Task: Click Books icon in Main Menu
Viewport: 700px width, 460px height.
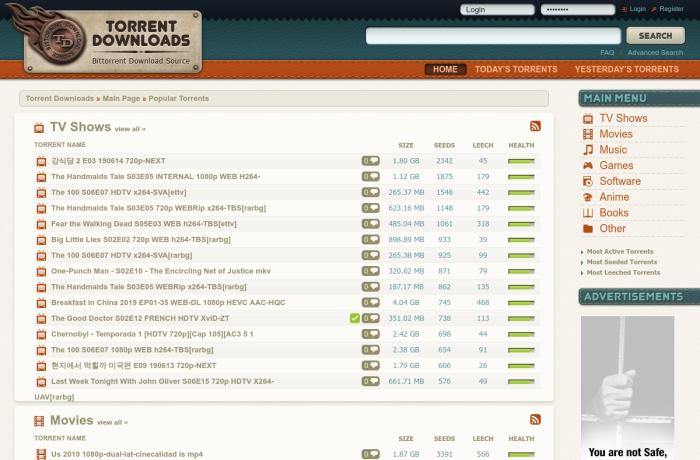Action: pyautogui.click(x=588, y=213)
